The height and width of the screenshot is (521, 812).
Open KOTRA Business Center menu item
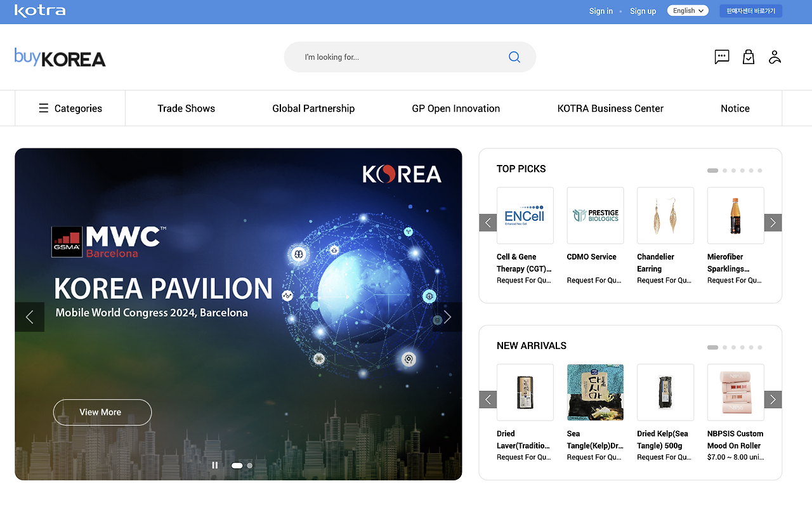(x=610, y=109)
